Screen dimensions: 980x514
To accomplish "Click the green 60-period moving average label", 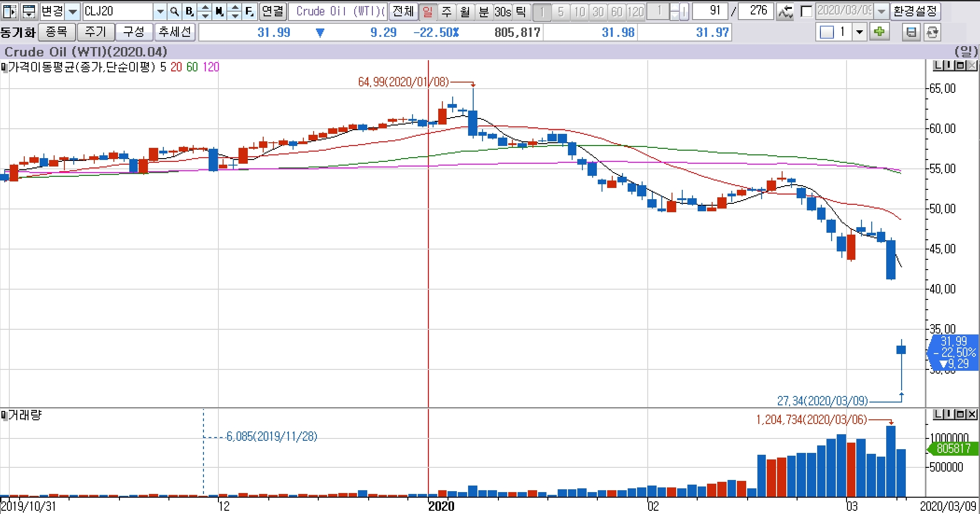I will tap(192, 67).
